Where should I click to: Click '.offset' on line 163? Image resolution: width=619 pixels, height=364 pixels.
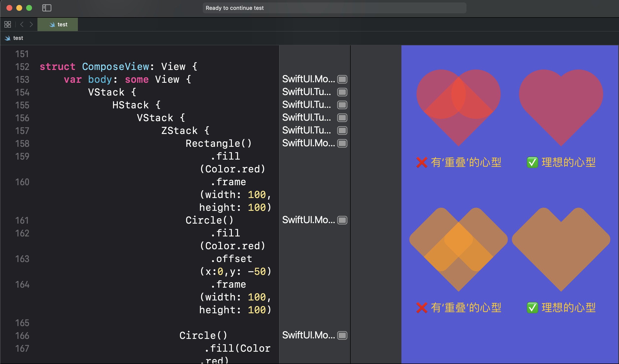point(231,259)
